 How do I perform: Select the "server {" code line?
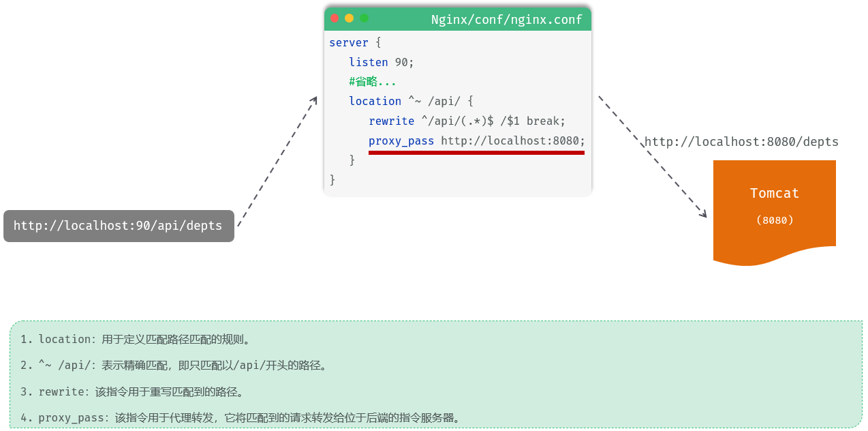355,42
